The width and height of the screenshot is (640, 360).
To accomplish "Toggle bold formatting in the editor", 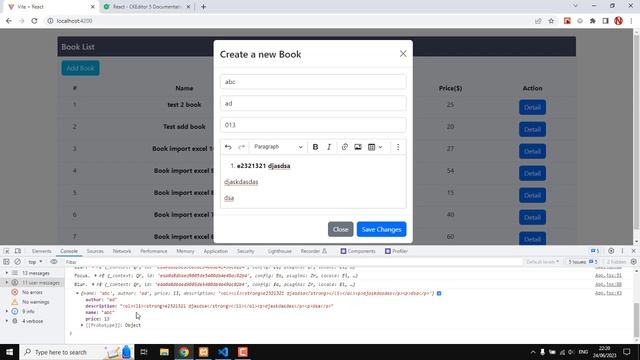I will (315, 147).
